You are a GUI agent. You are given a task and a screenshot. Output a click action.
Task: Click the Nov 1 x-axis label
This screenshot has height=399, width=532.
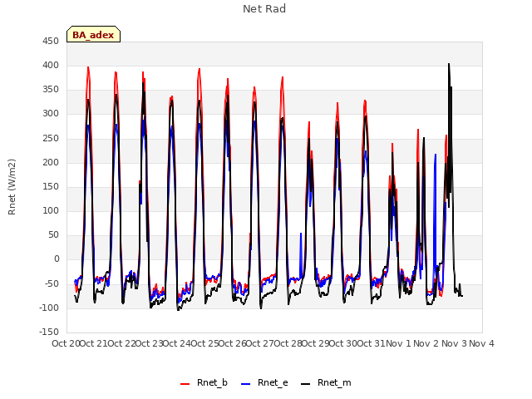399,343
